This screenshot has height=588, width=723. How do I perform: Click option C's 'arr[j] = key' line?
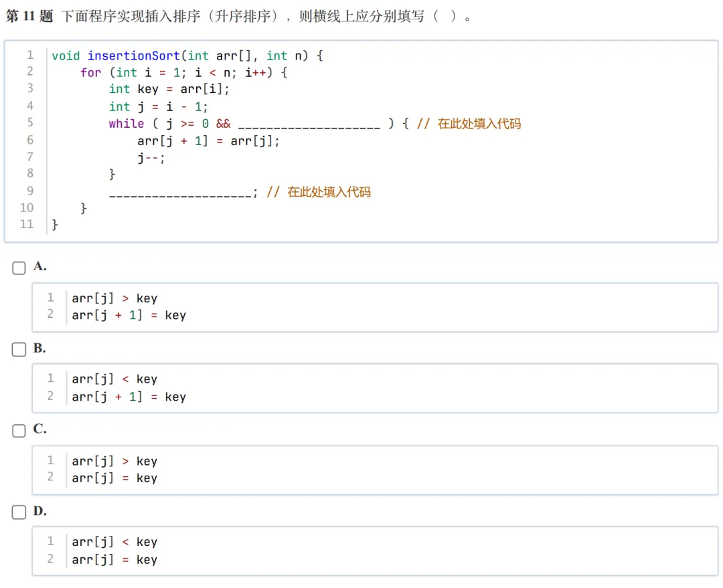(x=114, y=478)
